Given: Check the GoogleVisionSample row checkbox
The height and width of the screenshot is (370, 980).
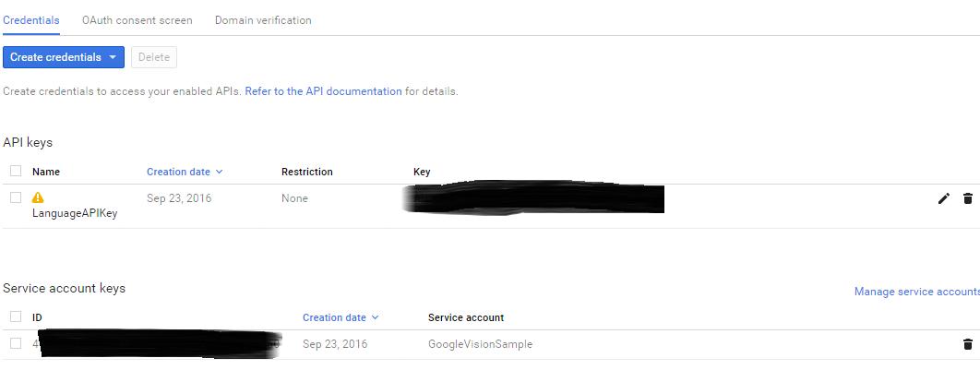Looking at the screenshot, I should coord(16,343).
